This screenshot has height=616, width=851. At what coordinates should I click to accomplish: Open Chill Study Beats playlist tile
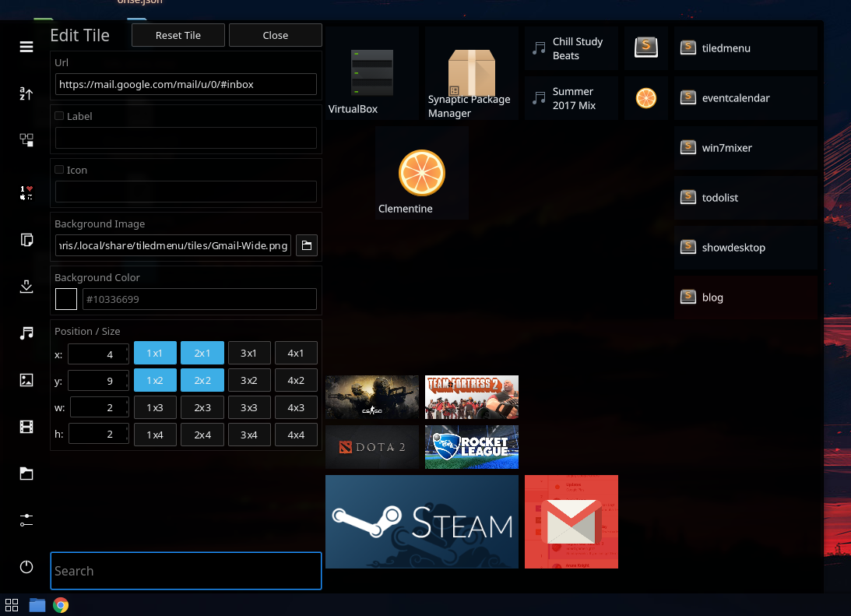click(x=571, y=48)
